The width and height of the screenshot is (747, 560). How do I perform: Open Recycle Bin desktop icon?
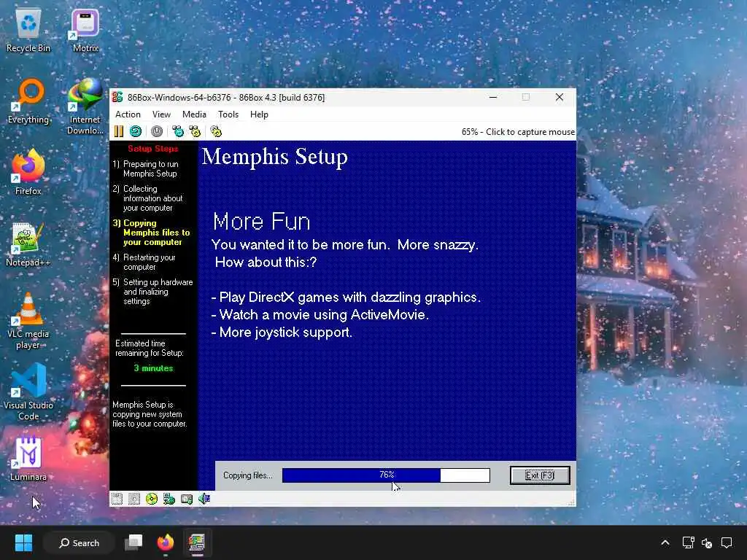pos(28,31)
